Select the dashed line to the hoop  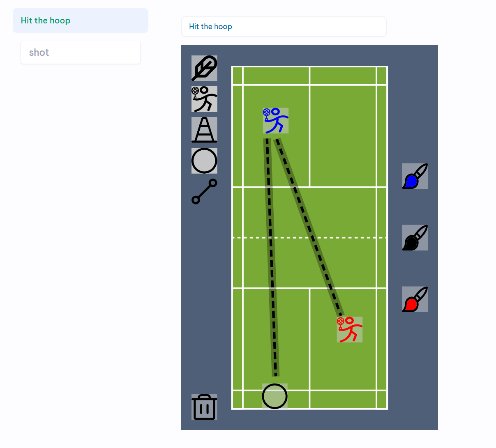271,257
